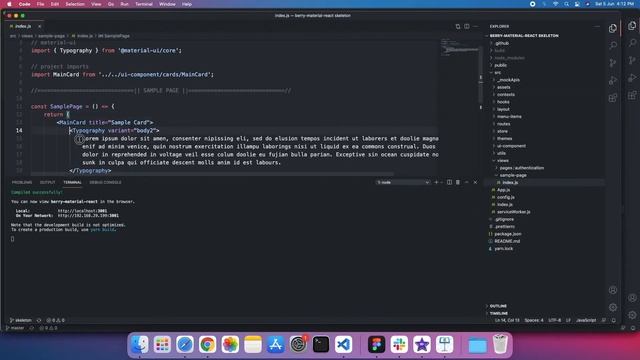Switch to the OUTPUT tab
The width and height of the screenshot is (640, 360).
click(x=47, y=182)
